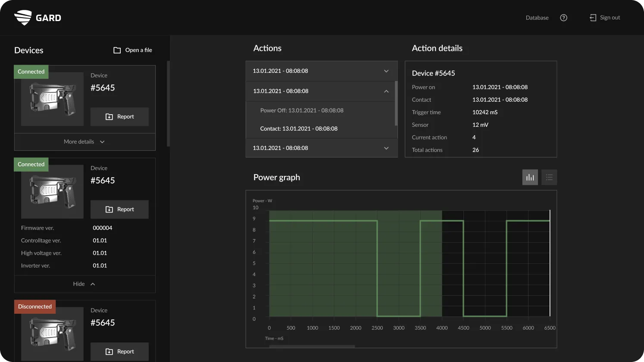Click the disconnected device thumbnail
The width and height of the screenshot is (644, 362).
click(x=52, y=334)
